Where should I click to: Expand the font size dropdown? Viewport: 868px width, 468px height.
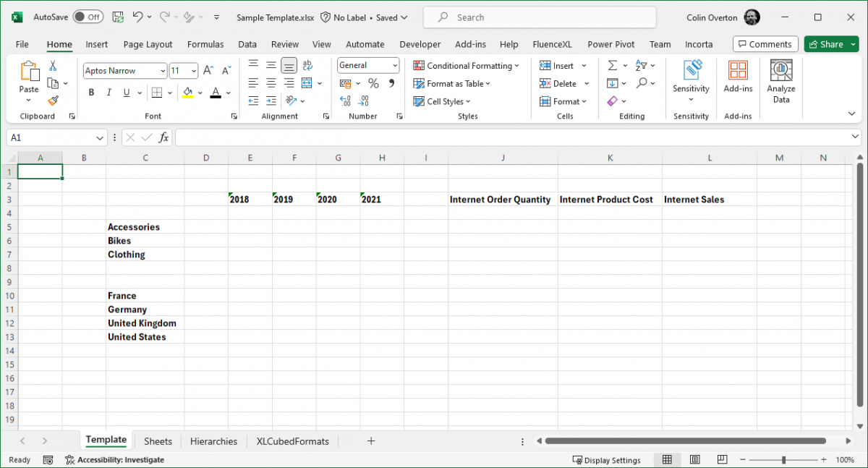tap(193, 70)
